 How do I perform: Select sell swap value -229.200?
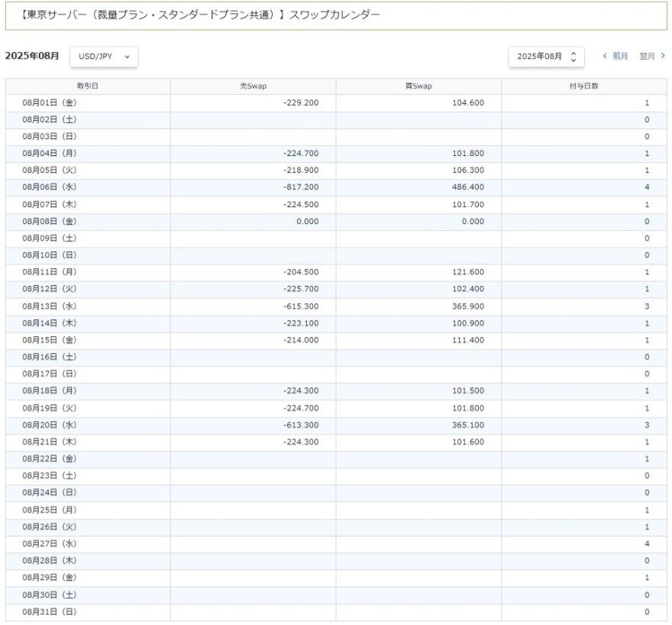tap(301, 103)
